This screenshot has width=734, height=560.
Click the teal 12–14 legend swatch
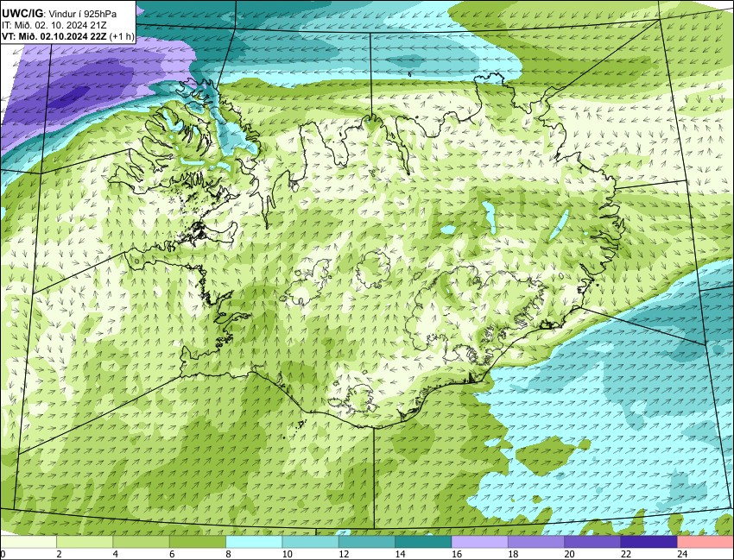(x=367, y=542)
